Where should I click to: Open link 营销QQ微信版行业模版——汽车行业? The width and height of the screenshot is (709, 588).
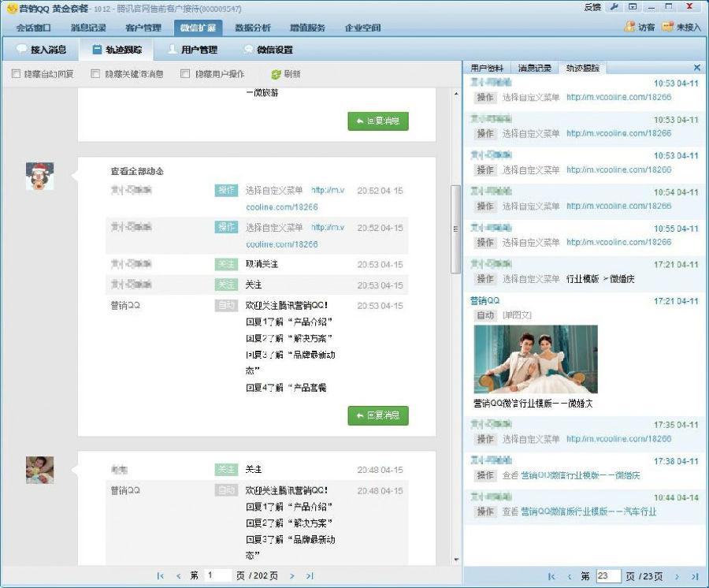pyautogui.click(x=588, y=512)
